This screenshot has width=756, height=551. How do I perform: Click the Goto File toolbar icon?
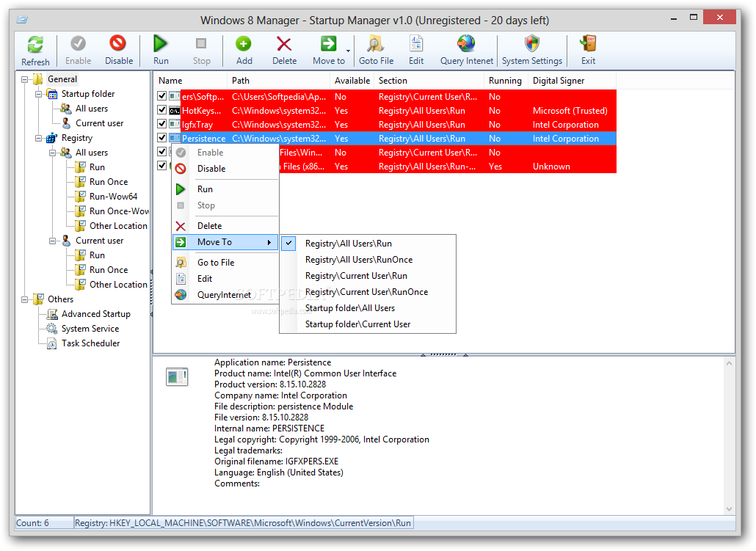[375, 43]
